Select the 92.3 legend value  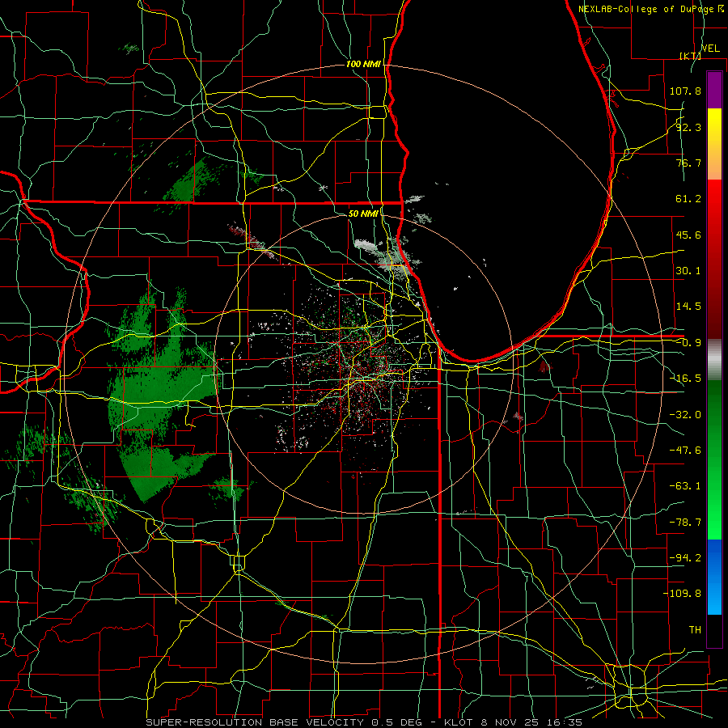(x=688, y=127)
